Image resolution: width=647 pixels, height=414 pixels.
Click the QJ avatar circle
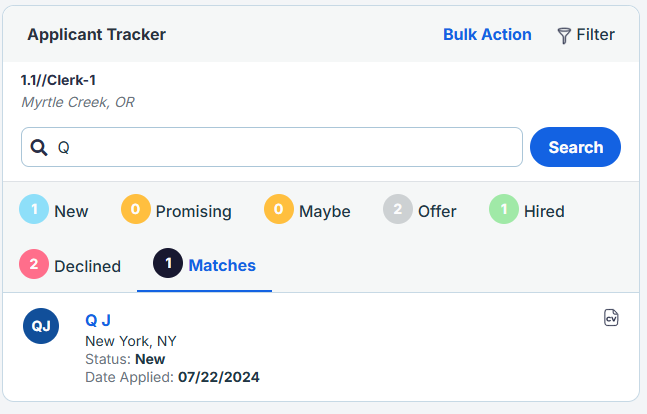tap(41, 326)
